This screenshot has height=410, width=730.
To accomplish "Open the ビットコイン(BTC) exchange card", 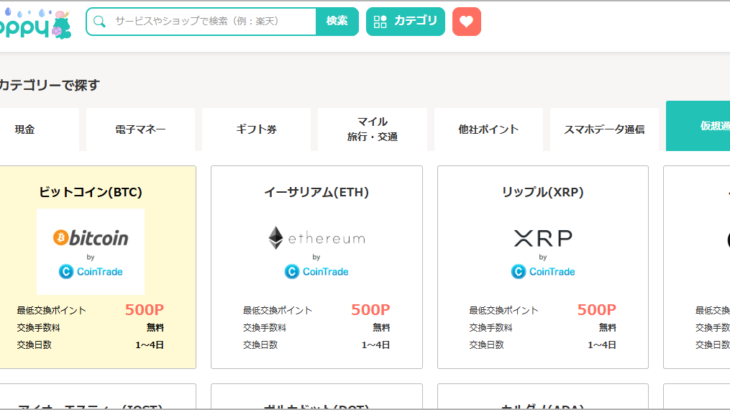I will click(x=97, y=267).
